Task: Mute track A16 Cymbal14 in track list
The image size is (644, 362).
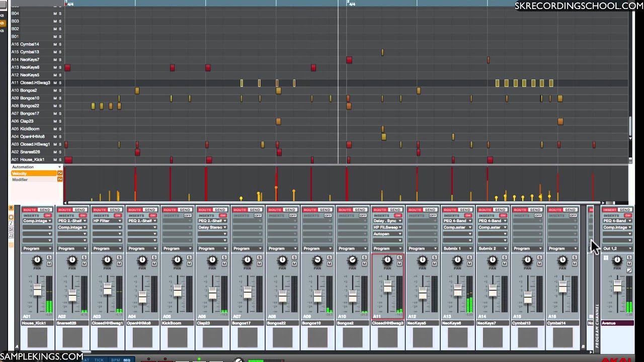Action: [x=55, y=44]
